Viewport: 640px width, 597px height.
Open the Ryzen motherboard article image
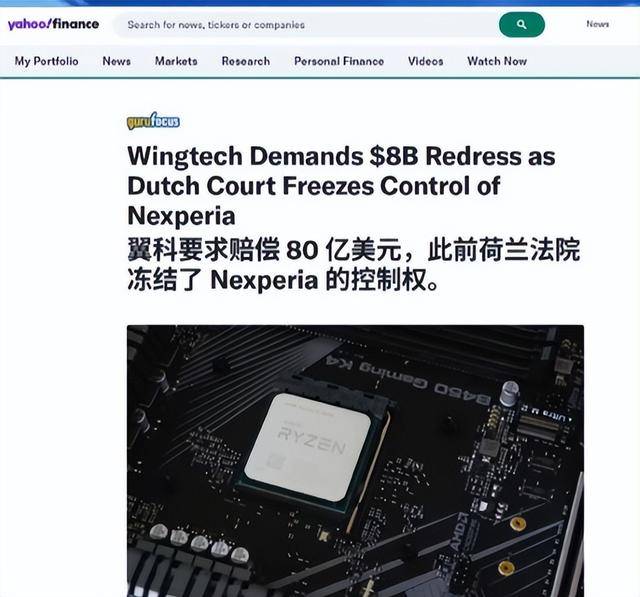click(356, 461)
